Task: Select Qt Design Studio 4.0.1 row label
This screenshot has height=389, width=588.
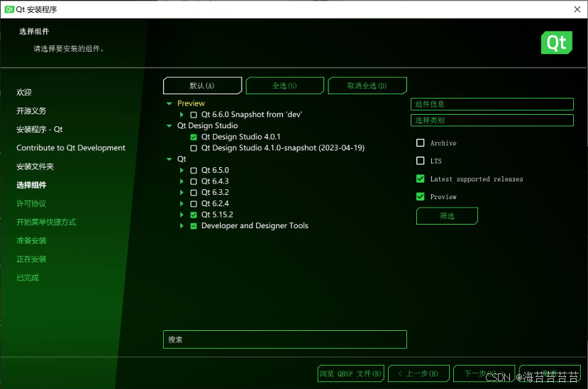Action: (x=240, y=137)
